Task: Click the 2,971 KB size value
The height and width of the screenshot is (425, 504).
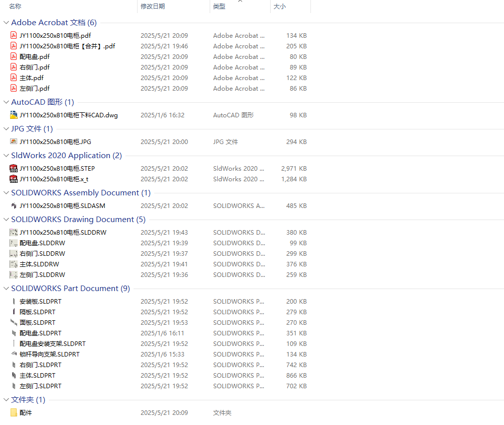Action: [x=294, y=168]
